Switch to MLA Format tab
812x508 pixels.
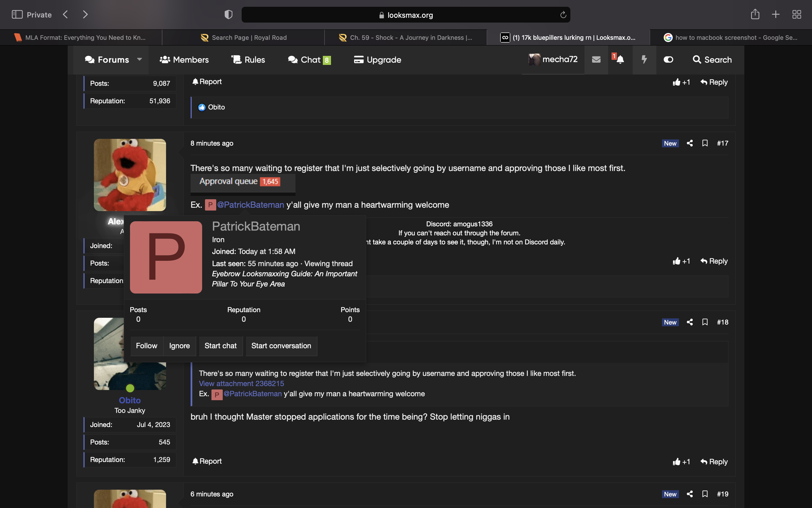(81, 38)
